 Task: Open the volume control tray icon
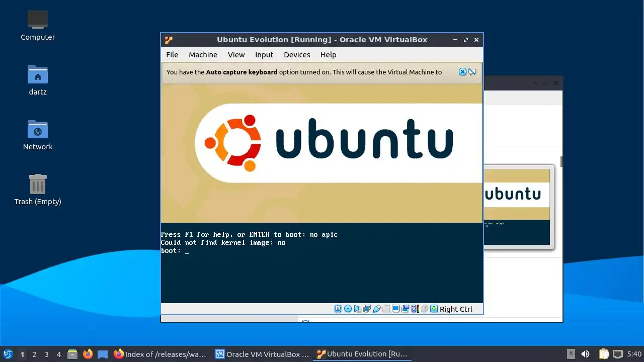pyautogui.click(x=585, y=354)
